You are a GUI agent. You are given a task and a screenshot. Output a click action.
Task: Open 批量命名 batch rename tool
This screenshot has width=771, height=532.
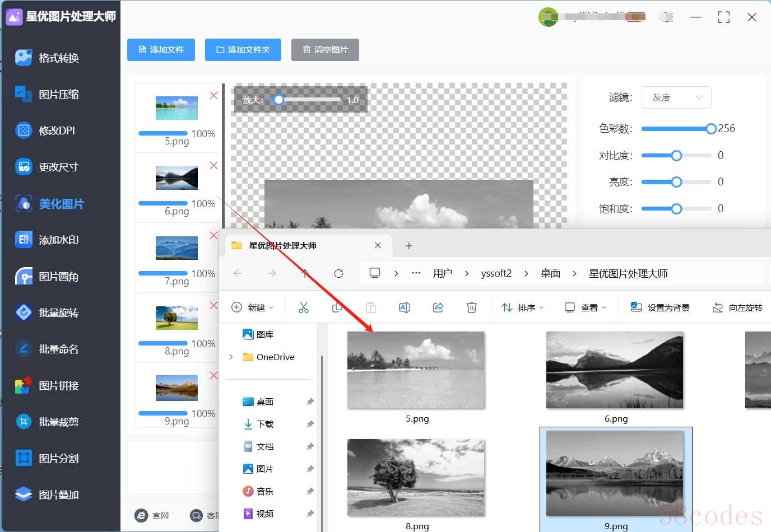tap(48, 349)
